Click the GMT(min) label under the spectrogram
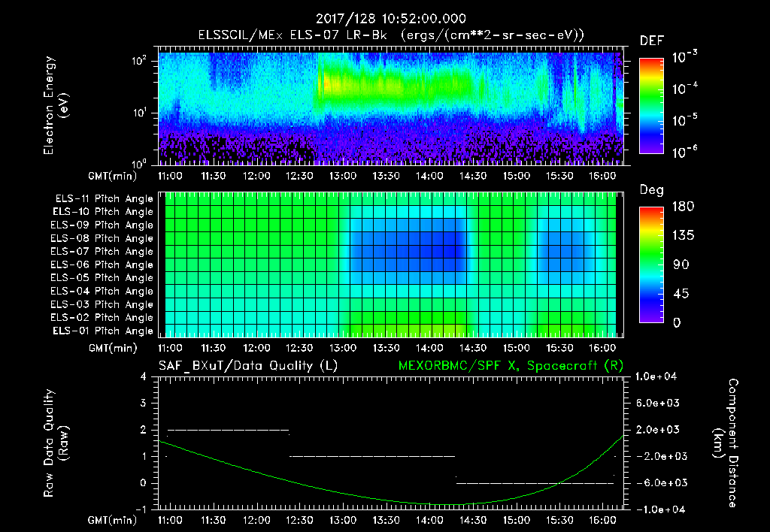This screenshot has height=532, width=770. tap(113, 176)
